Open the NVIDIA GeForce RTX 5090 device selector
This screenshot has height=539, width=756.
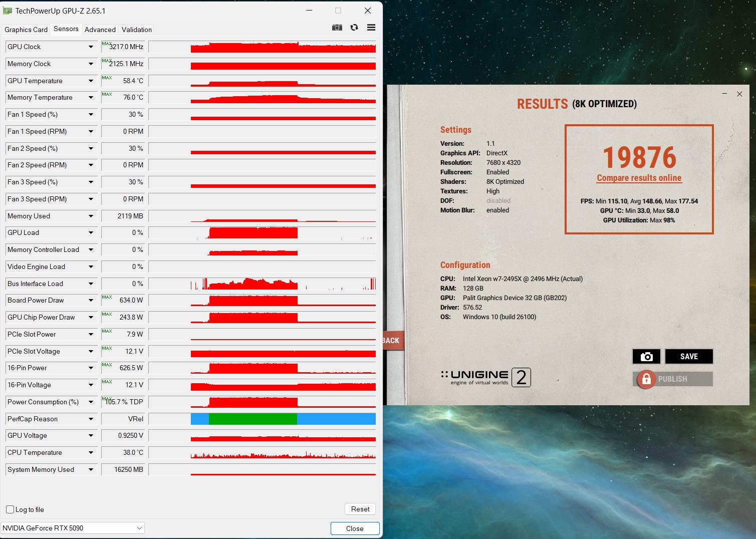[x=73, y=528]
